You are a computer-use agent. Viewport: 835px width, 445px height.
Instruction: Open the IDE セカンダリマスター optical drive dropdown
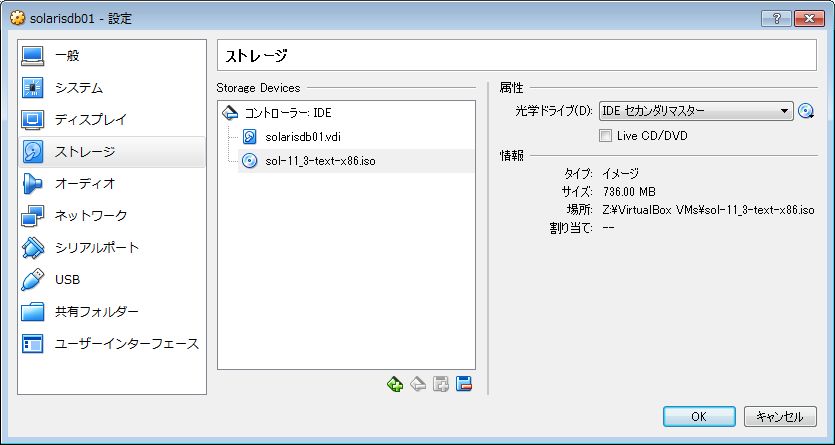[x=696, y=111]
